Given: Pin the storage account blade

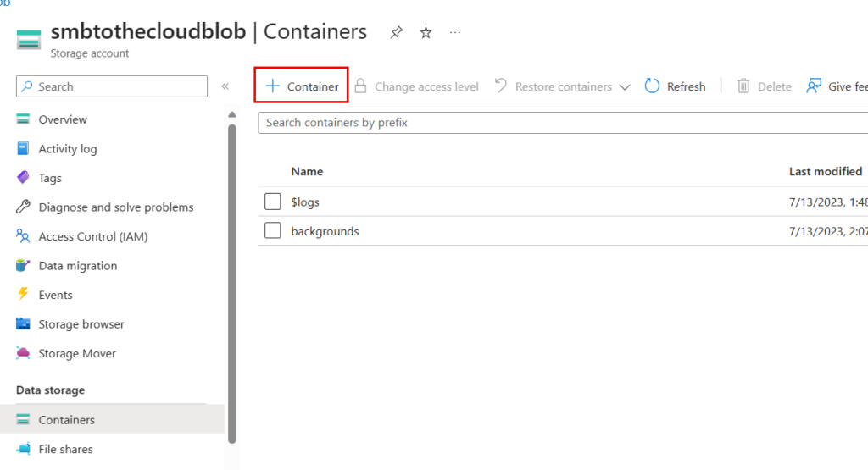Looking at the screenshot, I should tap(396, 33).
